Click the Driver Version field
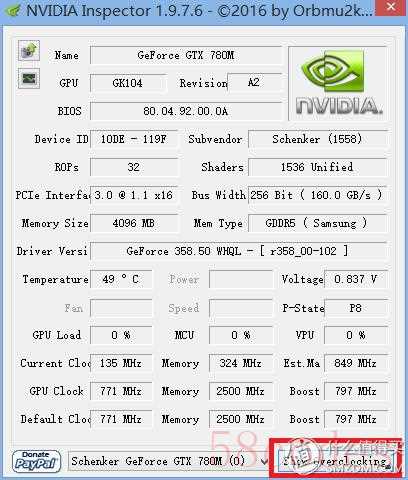This screenshot has height=480, width=408. pyautogui.click(x=238, y=251)
